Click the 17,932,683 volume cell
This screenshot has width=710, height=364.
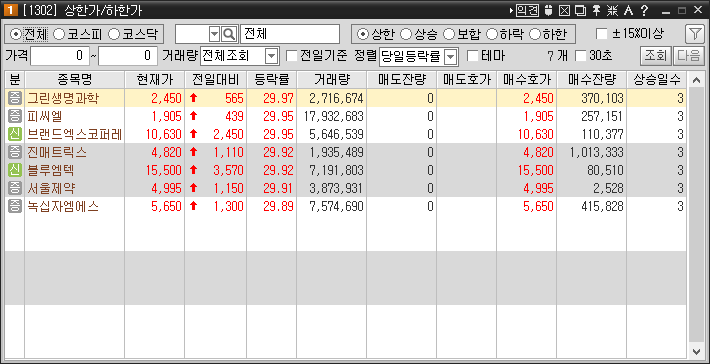coord(332,116)
